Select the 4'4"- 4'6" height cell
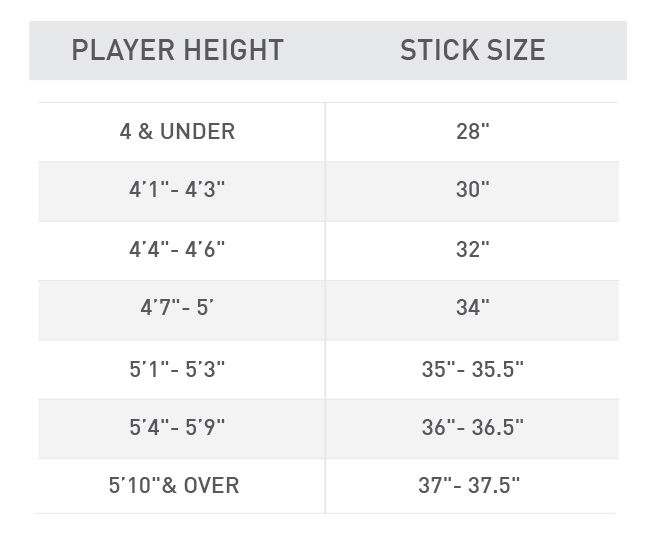The image size is (656, 540). pyautogui.click(x=177, y=250)
